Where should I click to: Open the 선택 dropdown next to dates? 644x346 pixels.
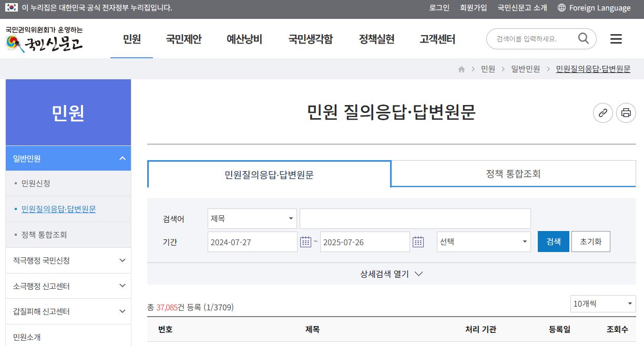coord(483,242)
